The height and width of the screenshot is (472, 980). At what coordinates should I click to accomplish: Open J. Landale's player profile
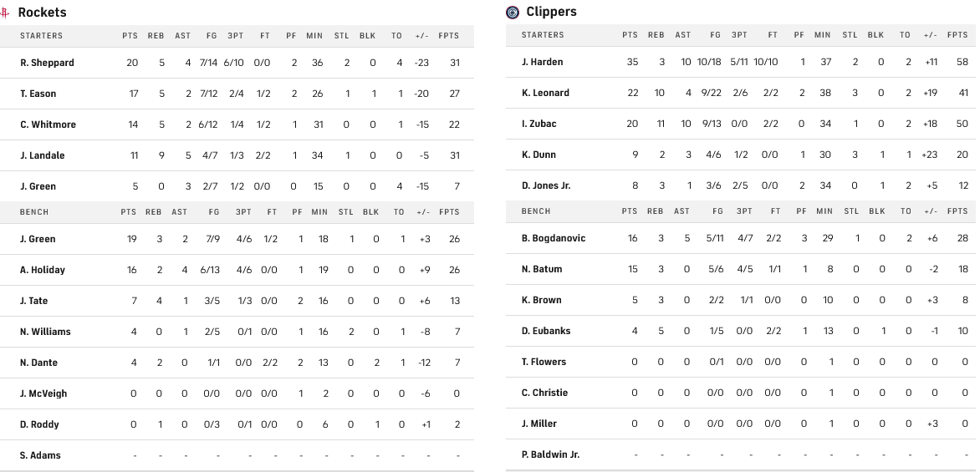pos(43,155)
